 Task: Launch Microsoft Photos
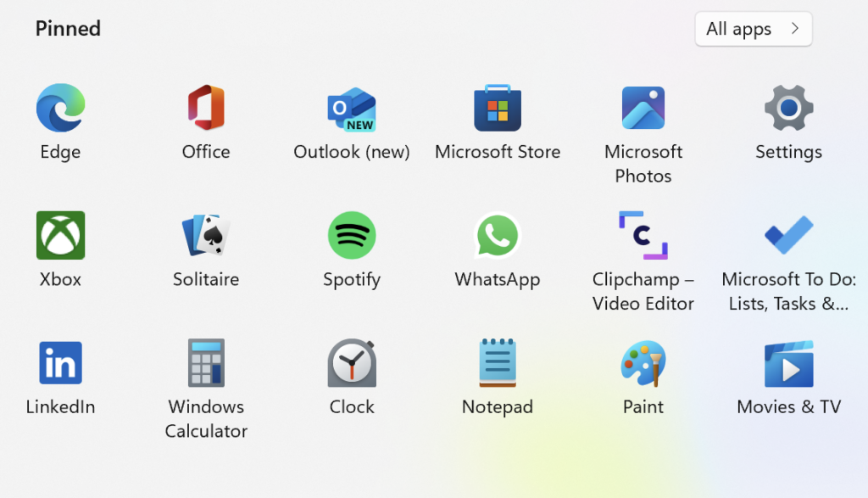[x=643, y=108]
